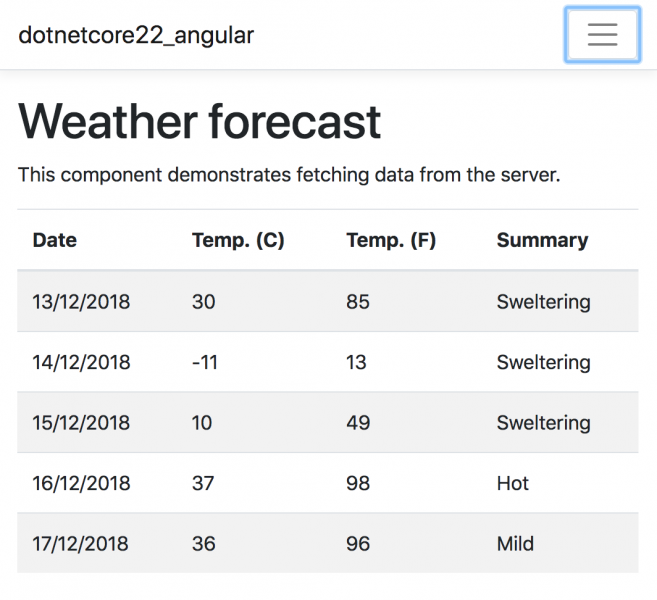Image resolution: width=657 pixels, height=600 pixels.
Task: Select the 16/12/2018 date cell
Action: pyautogui.click(x=81, y=483)
